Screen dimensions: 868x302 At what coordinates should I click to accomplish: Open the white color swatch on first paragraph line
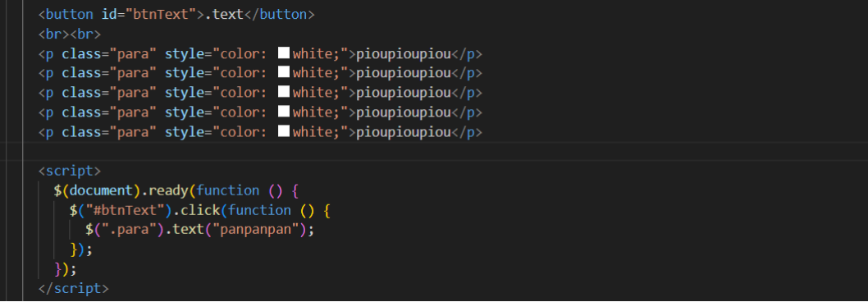283,53
